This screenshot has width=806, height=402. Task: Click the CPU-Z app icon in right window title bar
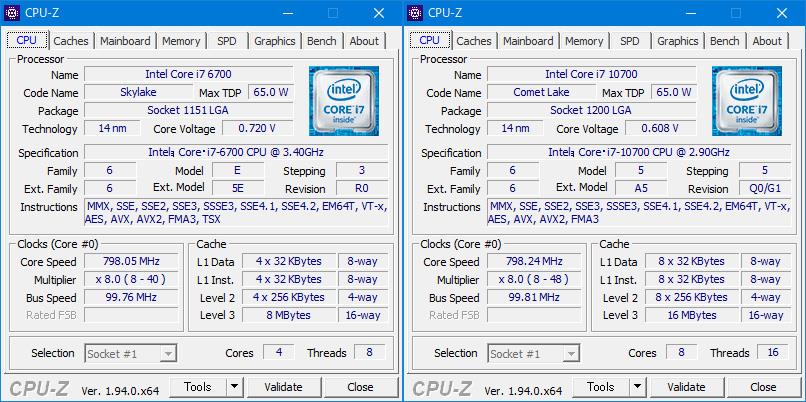415,13
